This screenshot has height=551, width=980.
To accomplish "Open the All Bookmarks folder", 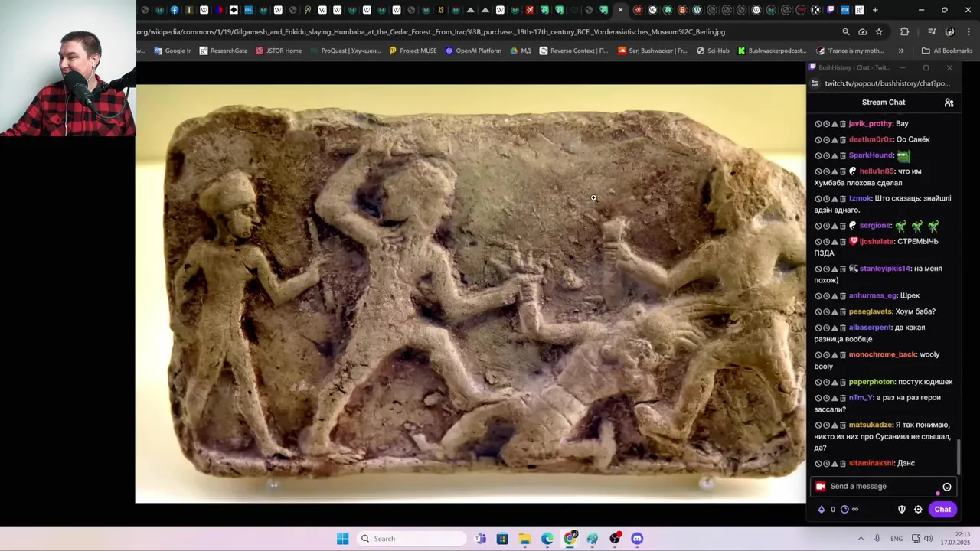I will coord(947,51).
